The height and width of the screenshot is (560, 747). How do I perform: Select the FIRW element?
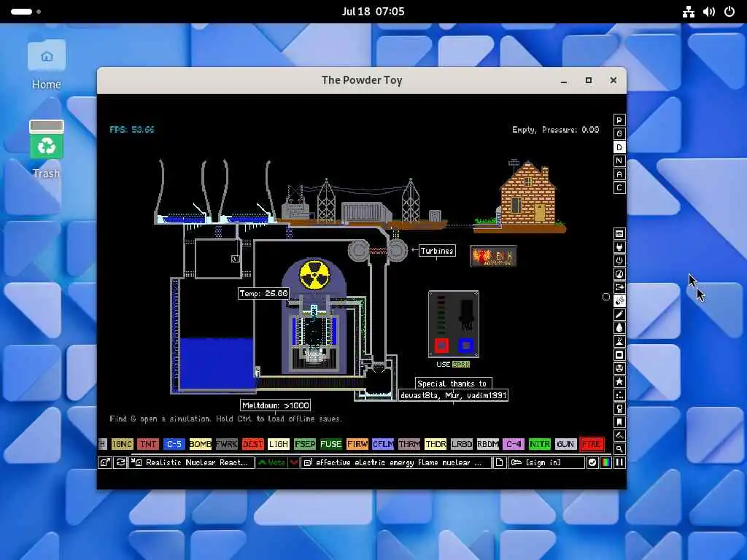(x=357, y=444)
